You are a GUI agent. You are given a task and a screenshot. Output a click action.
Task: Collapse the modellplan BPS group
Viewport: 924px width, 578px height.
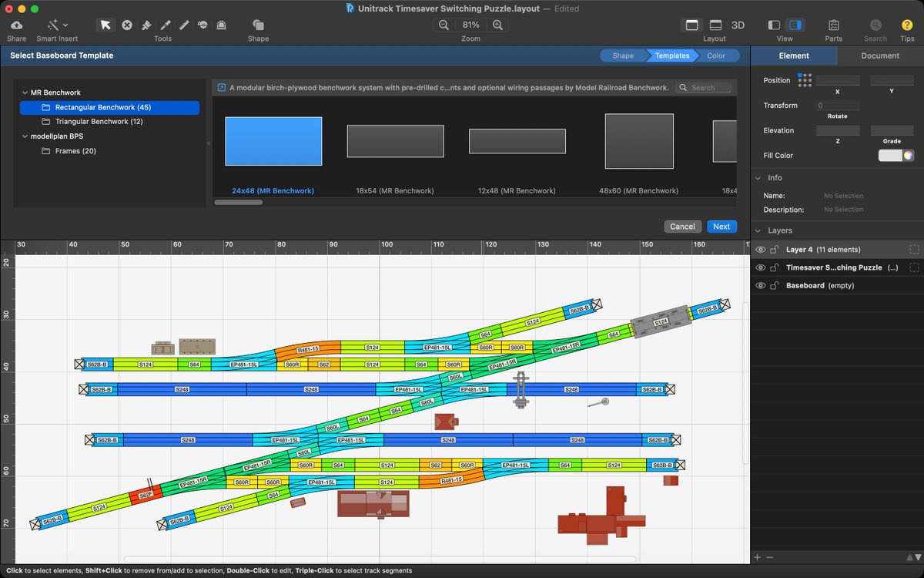pos(25,136)
